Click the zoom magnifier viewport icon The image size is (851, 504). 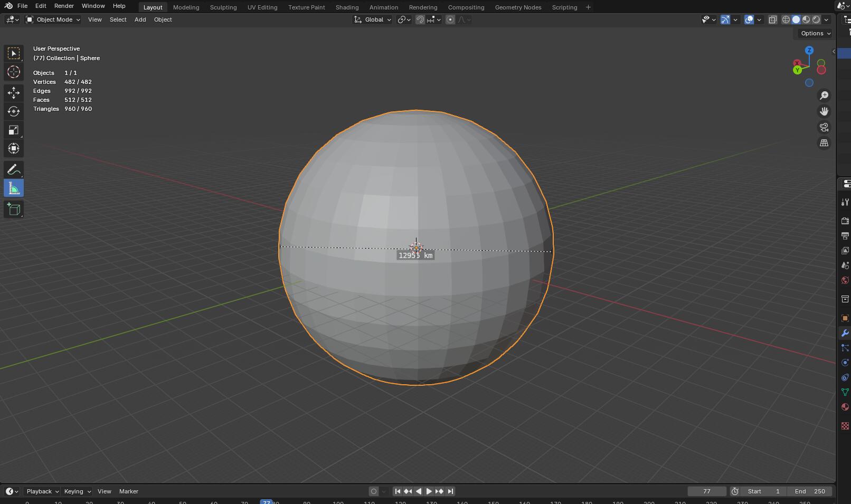(x=824, y=96)
